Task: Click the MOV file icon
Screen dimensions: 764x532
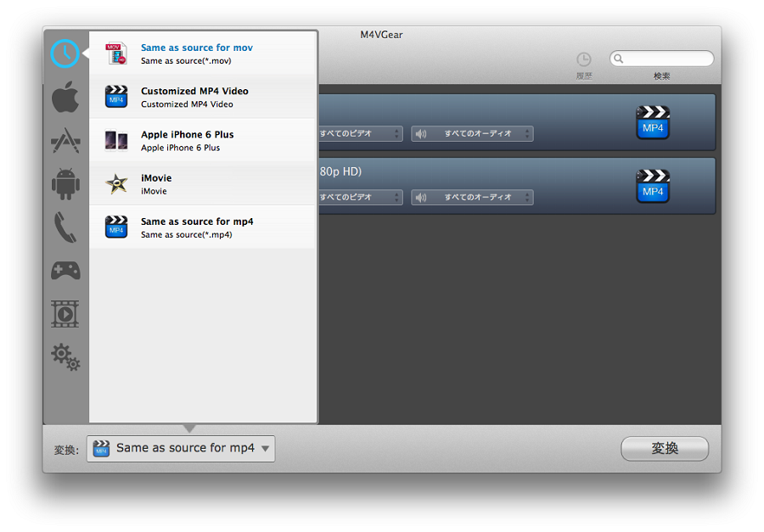Action: [x=116, y=53]
